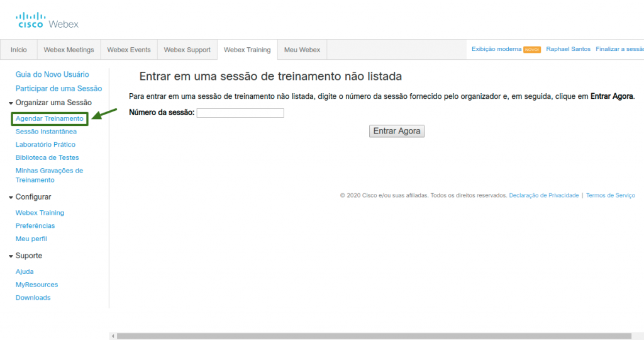Open Raphael Santos user link
The height and width of the screenshot is (340, 644).
[x=568, y=49]
